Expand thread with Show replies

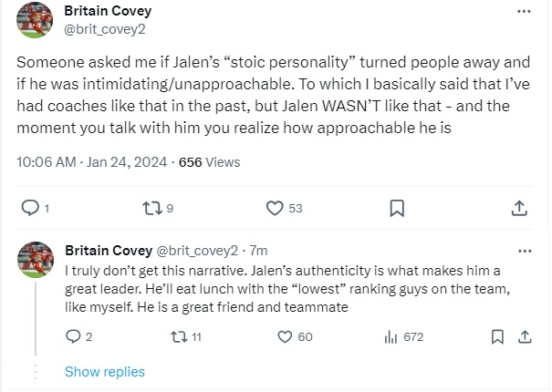(105, 371)
